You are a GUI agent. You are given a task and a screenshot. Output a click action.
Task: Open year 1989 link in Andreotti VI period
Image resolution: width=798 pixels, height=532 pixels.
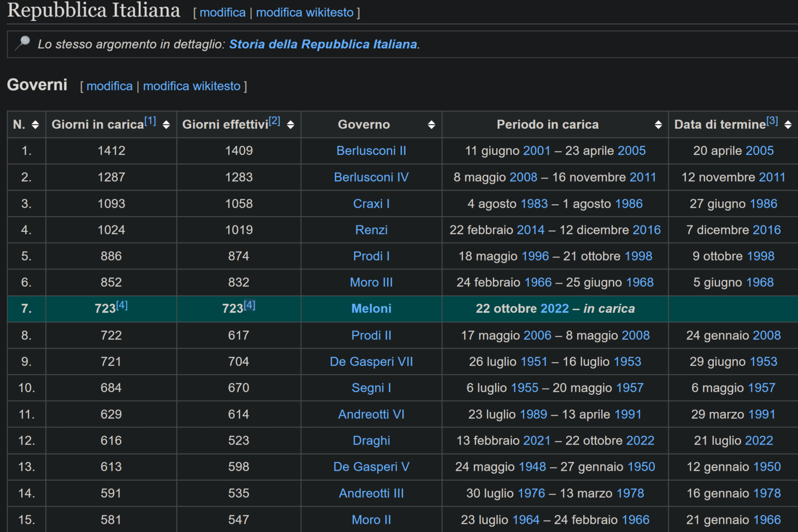(533, 414)
